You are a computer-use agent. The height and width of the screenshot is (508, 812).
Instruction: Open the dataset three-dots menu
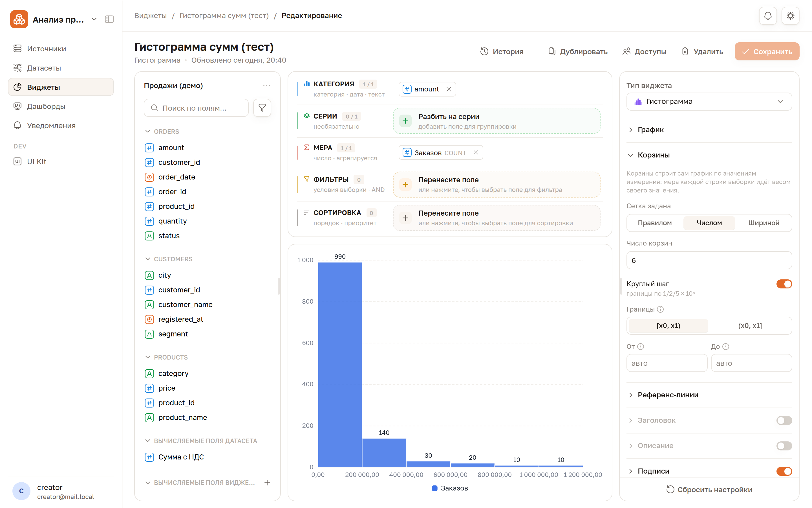coord(267,85)
